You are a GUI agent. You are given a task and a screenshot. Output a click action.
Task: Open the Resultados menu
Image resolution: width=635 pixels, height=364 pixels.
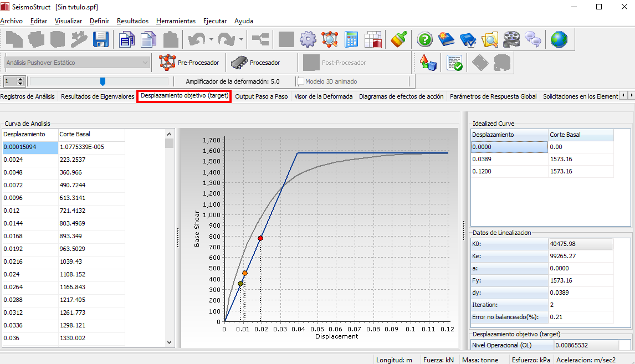pos(132,21)
